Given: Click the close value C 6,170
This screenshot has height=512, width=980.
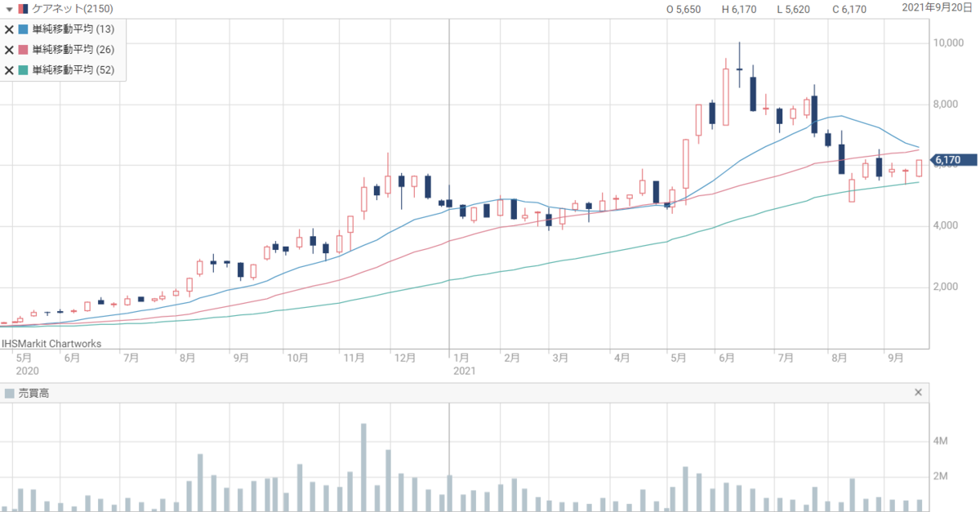Looking at the screenshot, I should [849, 10].
